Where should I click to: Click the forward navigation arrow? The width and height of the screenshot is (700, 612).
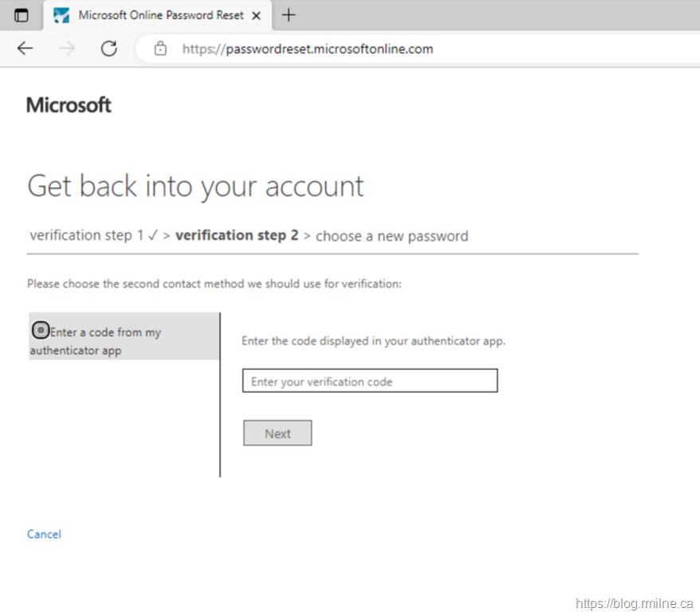coord(67,49)
